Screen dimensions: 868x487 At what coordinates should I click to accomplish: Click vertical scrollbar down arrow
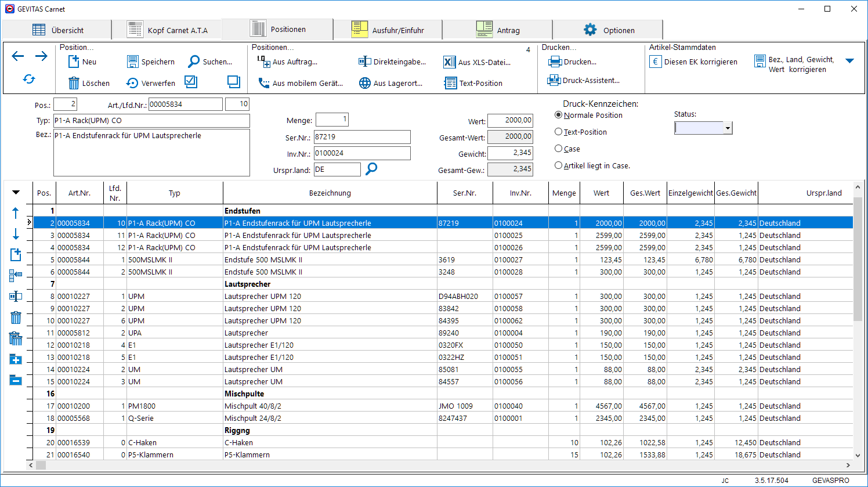tap(858, 456)
